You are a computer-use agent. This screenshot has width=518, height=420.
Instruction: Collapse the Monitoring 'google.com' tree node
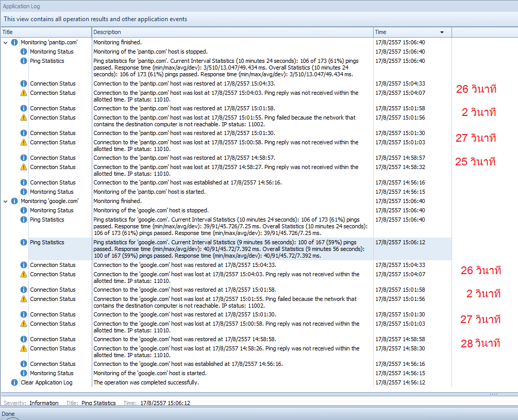click(x=6, y=201)
